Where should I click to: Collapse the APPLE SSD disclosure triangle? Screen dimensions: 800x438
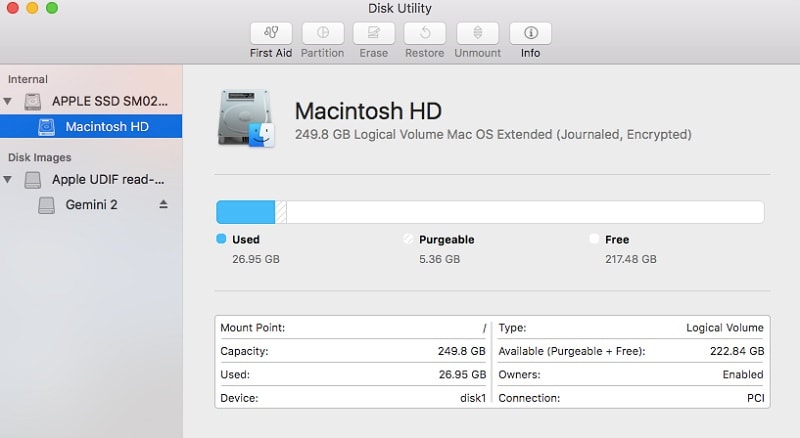(x=8, y=101)
